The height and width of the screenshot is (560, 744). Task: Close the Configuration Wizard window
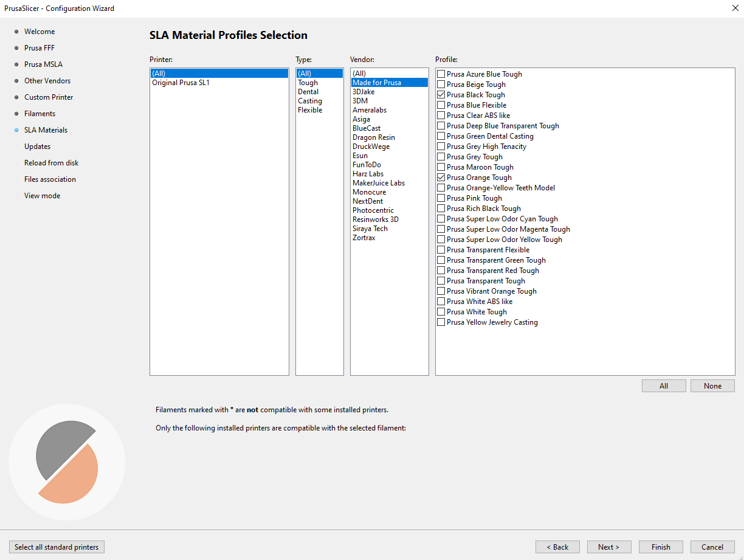click(x=735, y=8)
